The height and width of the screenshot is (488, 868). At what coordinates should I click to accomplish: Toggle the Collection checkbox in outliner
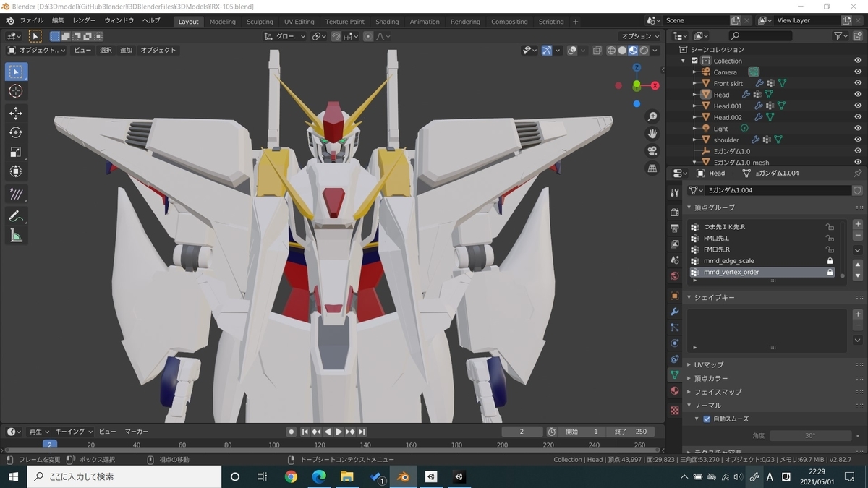pos(694,61)
